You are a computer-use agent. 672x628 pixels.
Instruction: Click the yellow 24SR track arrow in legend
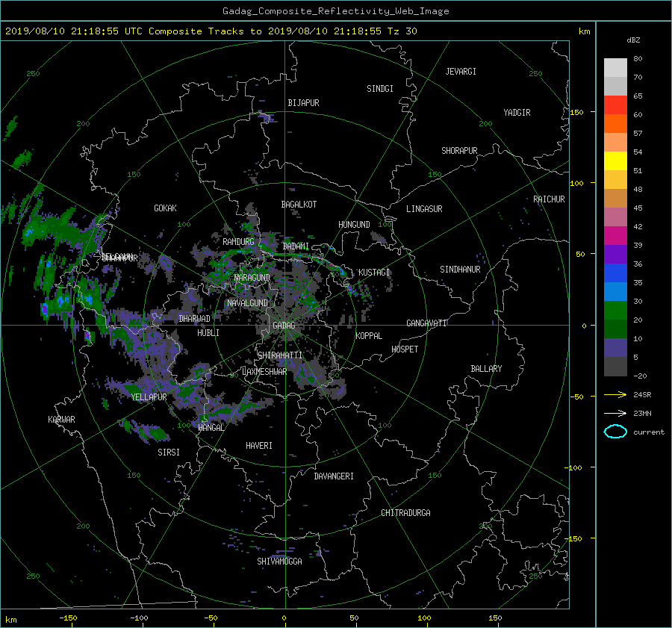615,394
